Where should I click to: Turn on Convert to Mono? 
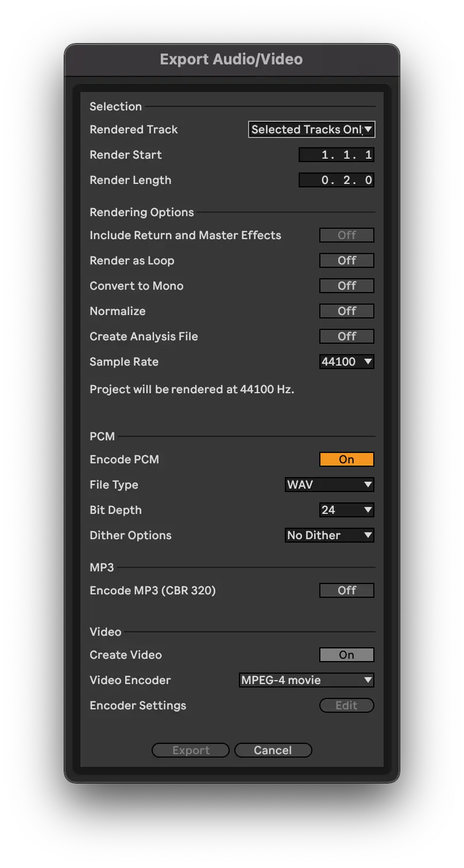point(346,286)
